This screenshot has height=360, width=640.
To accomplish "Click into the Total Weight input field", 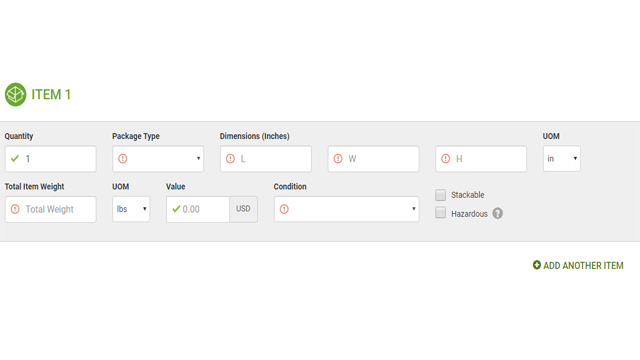I will pos(51,209).
